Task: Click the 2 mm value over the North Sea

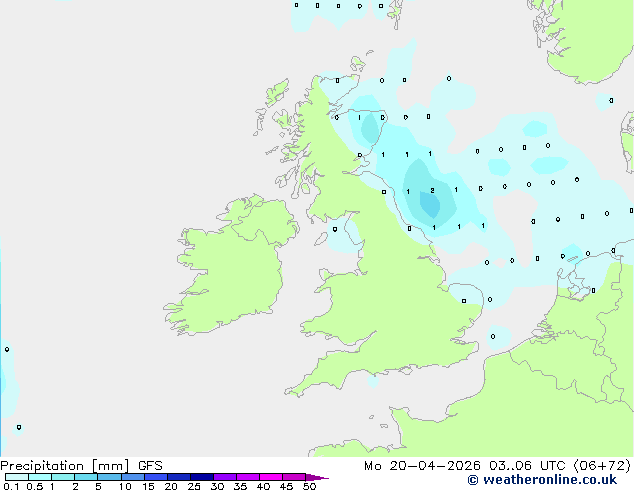Action: 432,190
